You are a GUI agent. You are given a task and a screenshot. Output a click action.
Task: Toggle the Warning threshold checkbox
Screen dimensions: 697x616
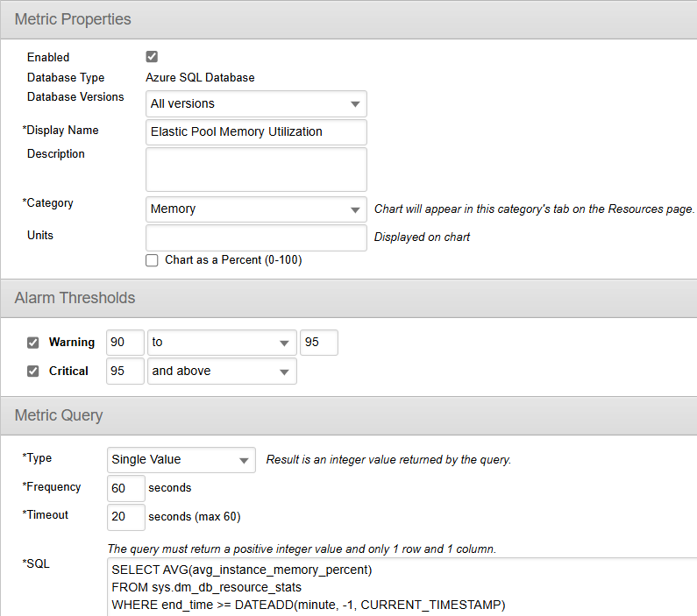pos(33,343)
